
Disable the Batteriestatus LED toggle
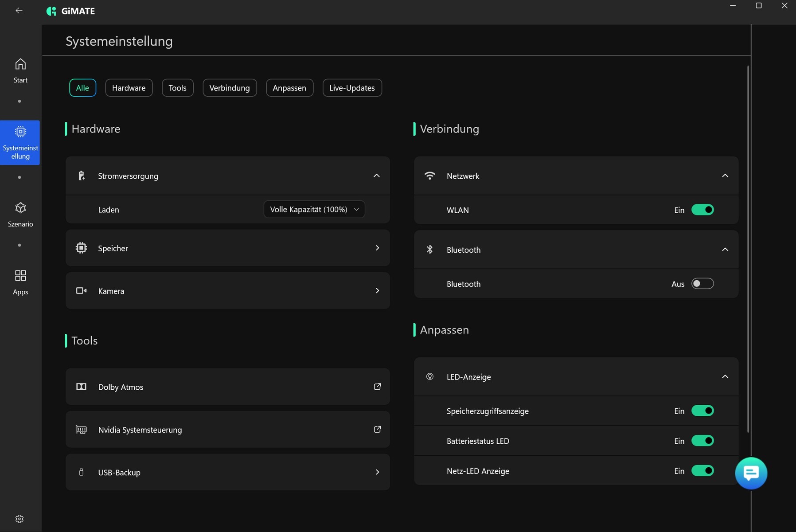[x=702, y=441]
